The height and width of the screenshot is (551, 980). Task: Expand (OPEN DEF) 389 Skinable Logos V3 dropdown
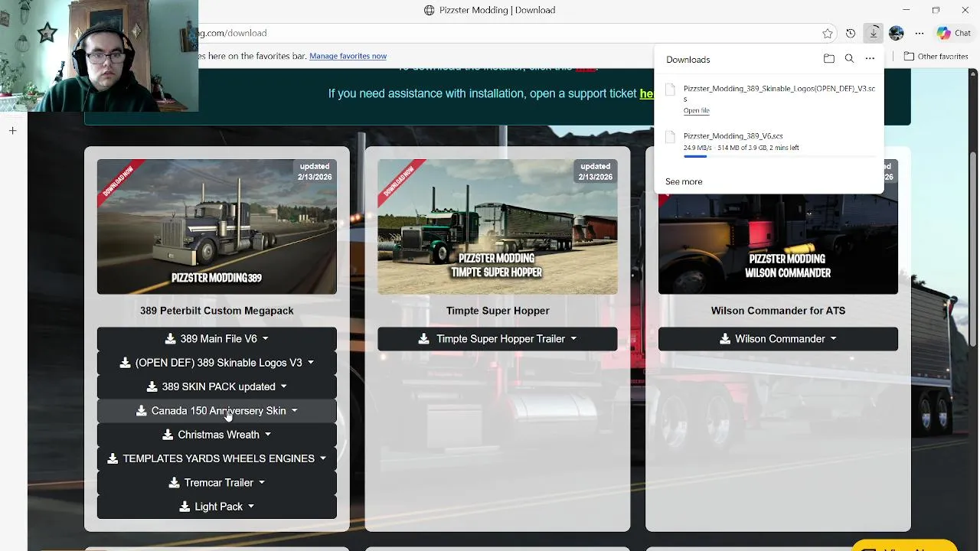click(310, 363)
